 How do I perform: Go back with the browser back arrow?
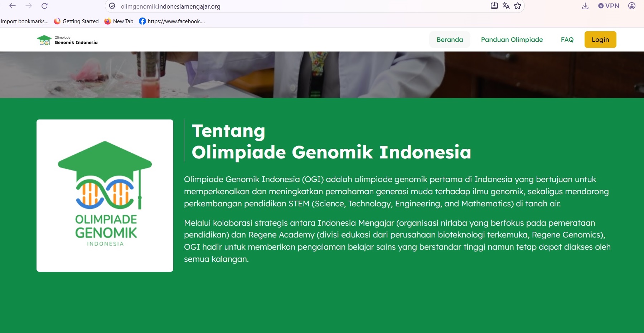13,6
